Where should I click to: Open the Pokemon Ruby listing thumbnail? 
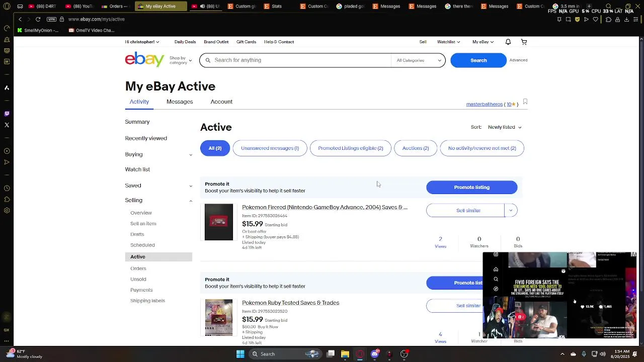(x=219, y=317)
